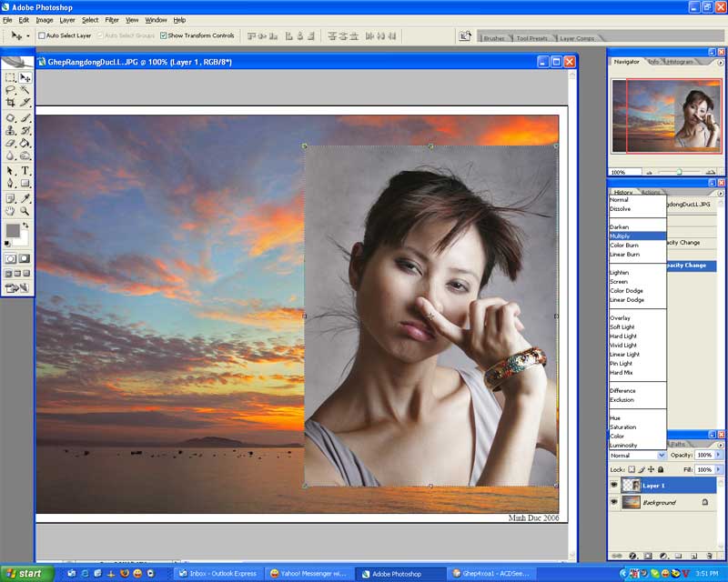Image resolution: width=728 pixels, height=582 pixels.
Task: Delete layer via trash icon
Action: pyautogui.click(x=709, y=556)
